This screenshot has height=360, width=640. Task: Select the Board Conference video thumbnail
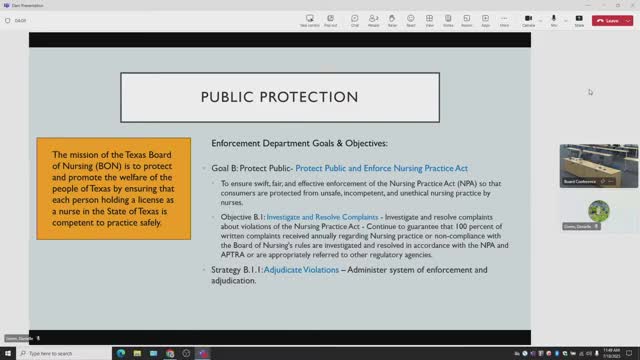598,166
